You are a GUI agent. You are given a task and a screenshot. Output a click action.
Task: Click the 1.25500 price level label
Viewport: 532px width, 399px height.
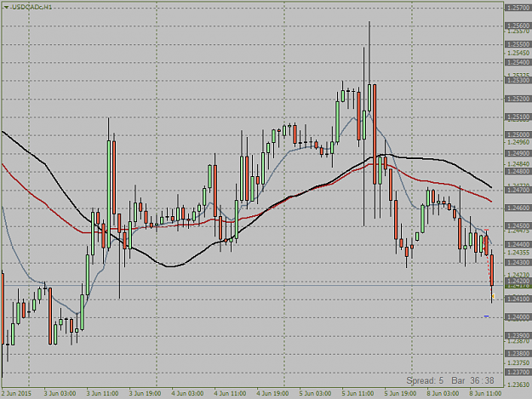(518, 44)
